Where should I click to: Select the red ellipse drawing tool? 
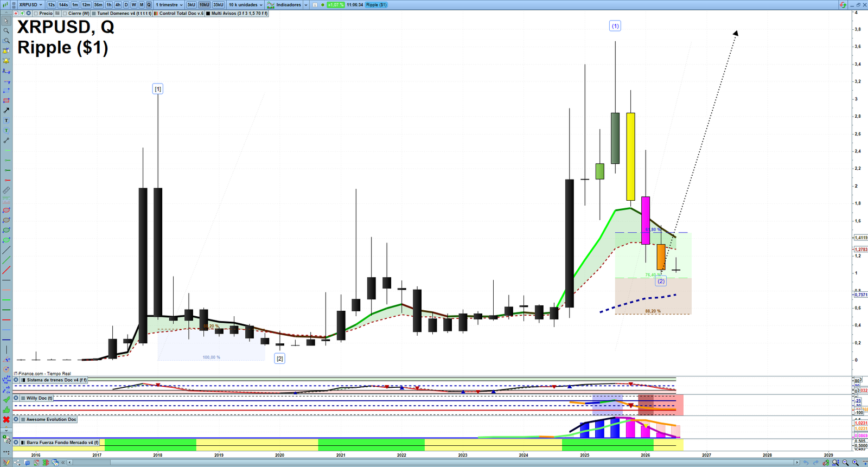[6, 210]
